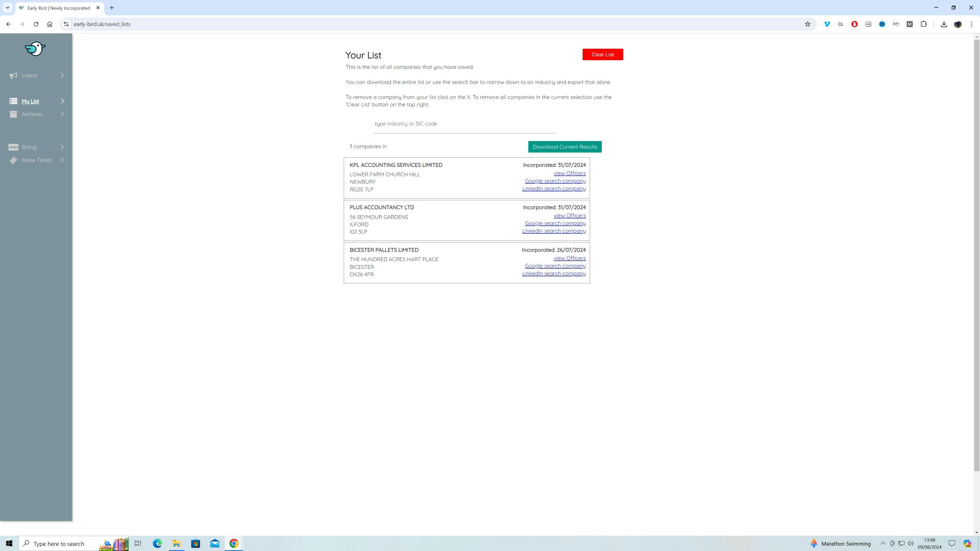The height and width of the screenshot is (551, 980).
Task: Open the Chrome profile avatar
Action: pyautogui.click(x=958, y=24)
